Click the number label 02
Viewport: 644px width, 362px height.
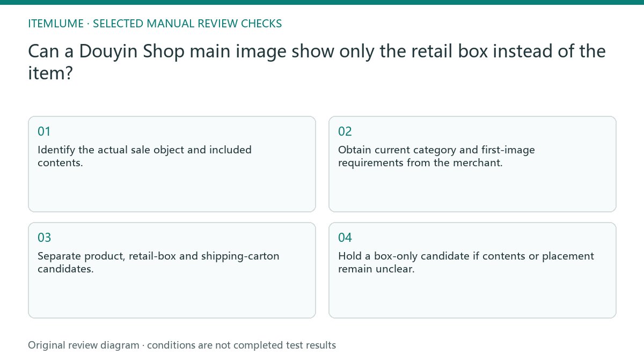pyautogui.click(x=345, y=131)
